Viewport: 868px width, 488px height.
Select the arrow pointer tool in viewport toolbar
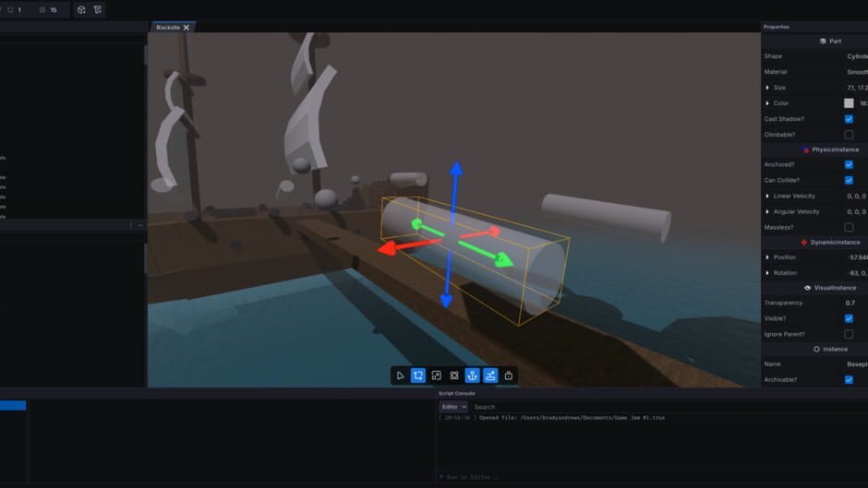[400, 375]
